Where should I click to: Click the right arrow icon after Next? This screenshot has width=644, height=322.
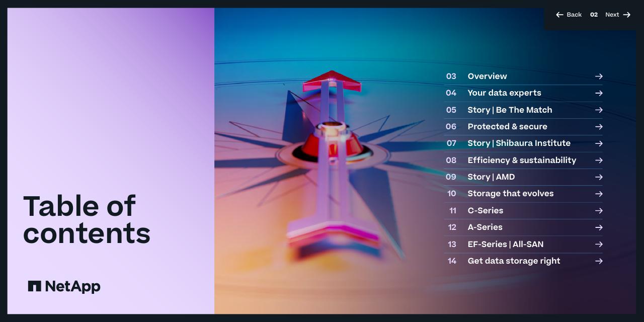tap(626, 15)
